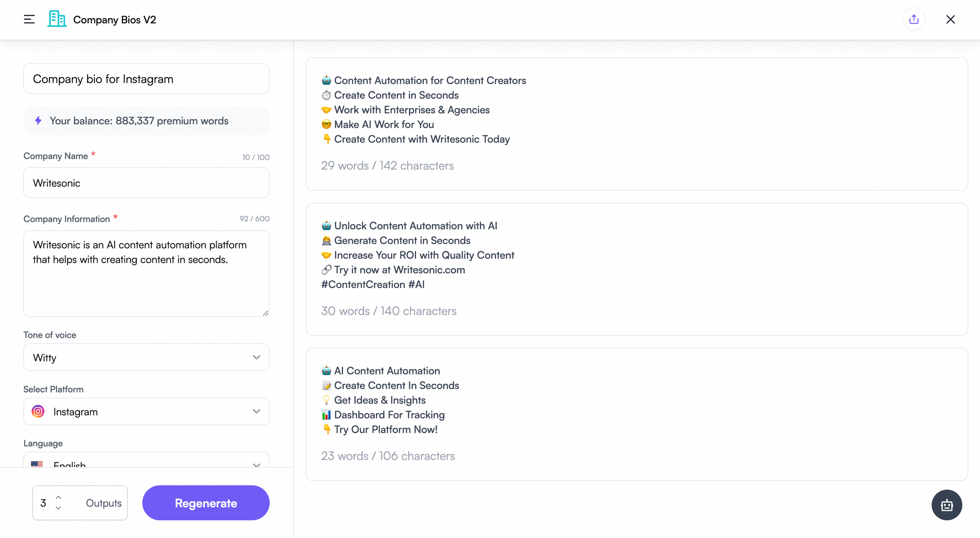980x538 pixels.
Task: Click the Regenerate button
Action: 206,503
